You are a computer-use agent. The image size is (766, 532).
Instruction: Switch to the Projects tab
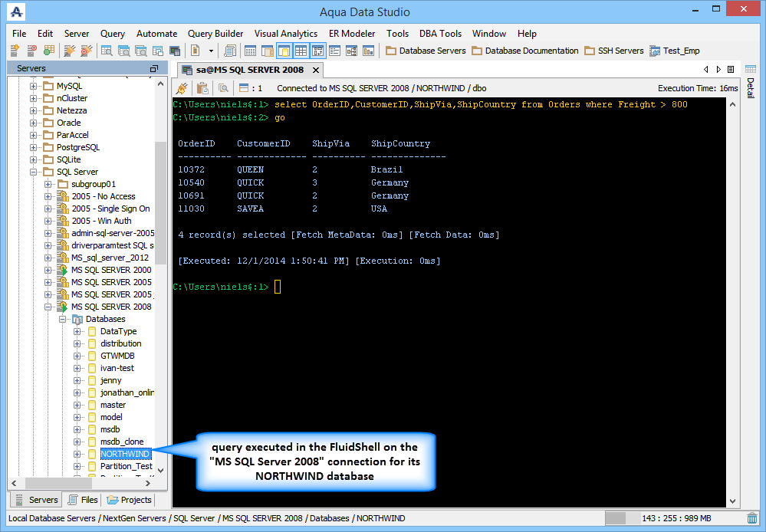click(130, 500)
